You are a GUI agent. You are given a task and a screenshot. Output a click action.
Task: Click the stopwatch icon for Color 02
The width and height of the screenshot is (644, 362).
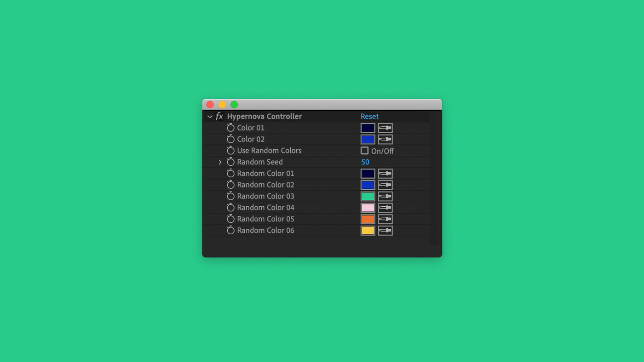click(231, 139)
